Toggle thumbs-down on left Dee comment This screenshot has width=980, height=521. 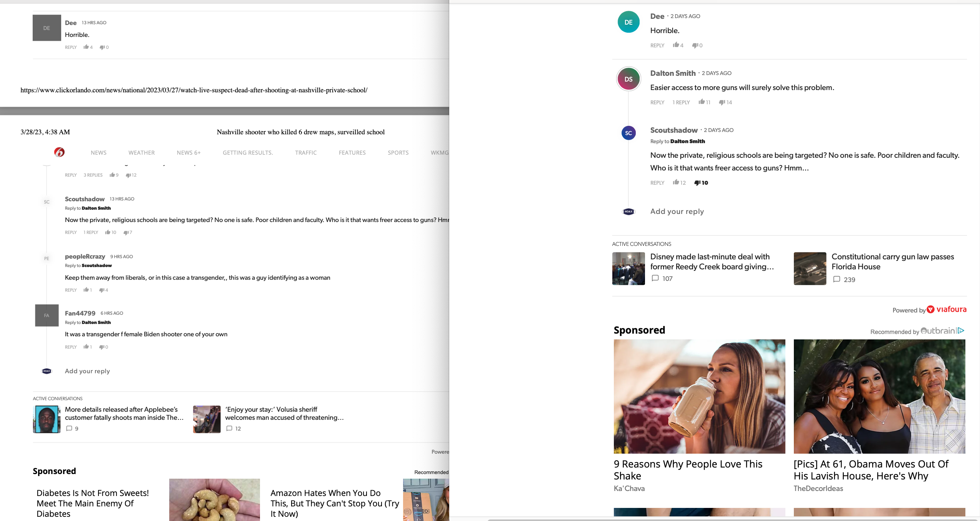(x=102, y=47)
